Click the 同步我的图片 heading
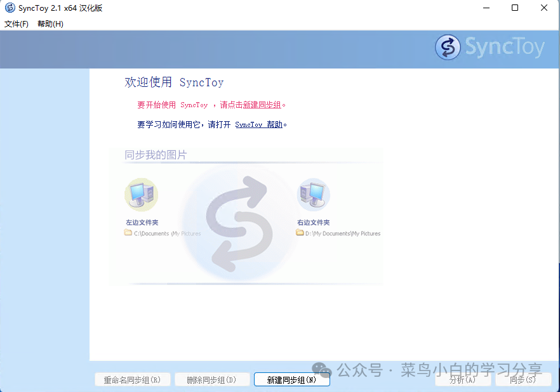 pos(156,155)
